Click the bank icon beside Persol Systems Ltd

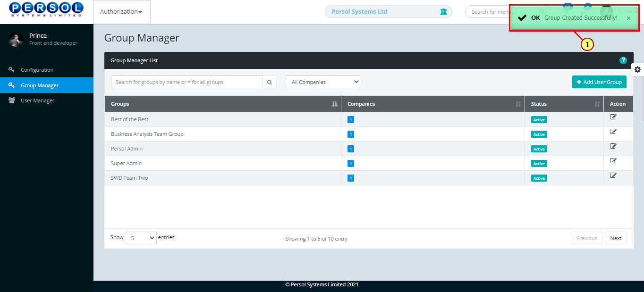tap(443, 12)
